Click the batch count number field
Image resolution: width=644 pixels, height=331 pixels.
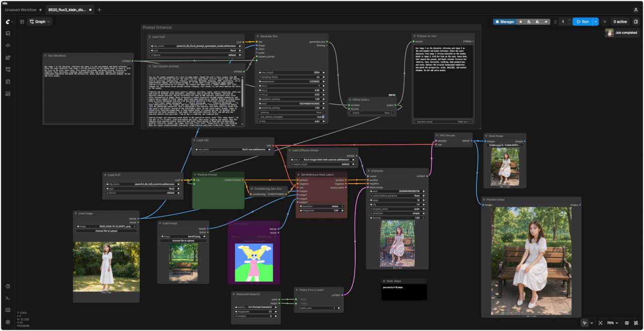pyautogui.click(x=563, y=22)
